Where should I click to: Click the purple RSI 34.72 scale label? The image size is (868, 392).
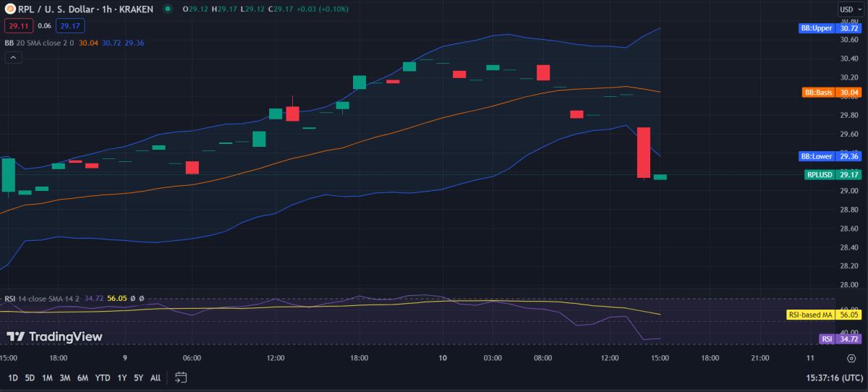coord(840,338)
